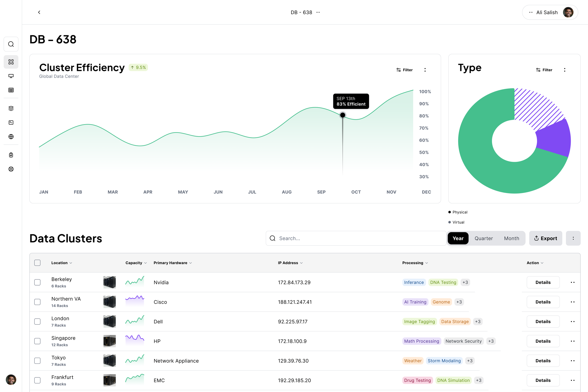Click the Export button
Viewport: 588px width, 392px height.
545,238
